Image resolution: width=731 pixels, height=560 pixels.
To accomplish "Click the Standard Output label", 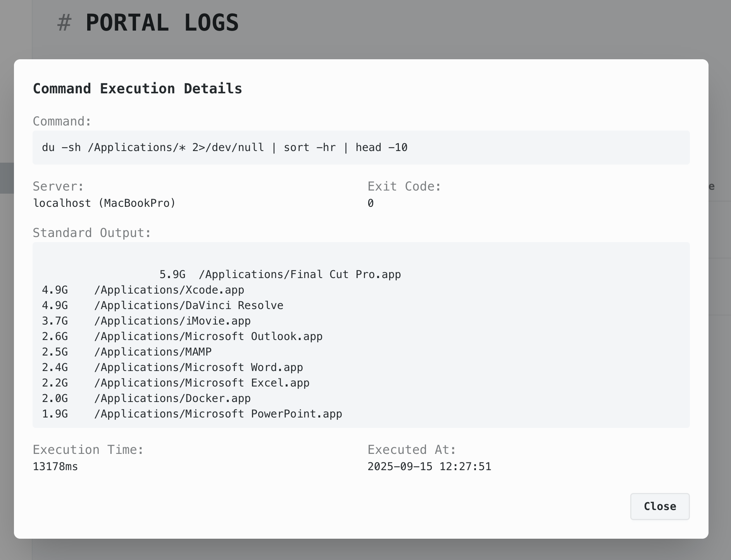I will 92,233.
